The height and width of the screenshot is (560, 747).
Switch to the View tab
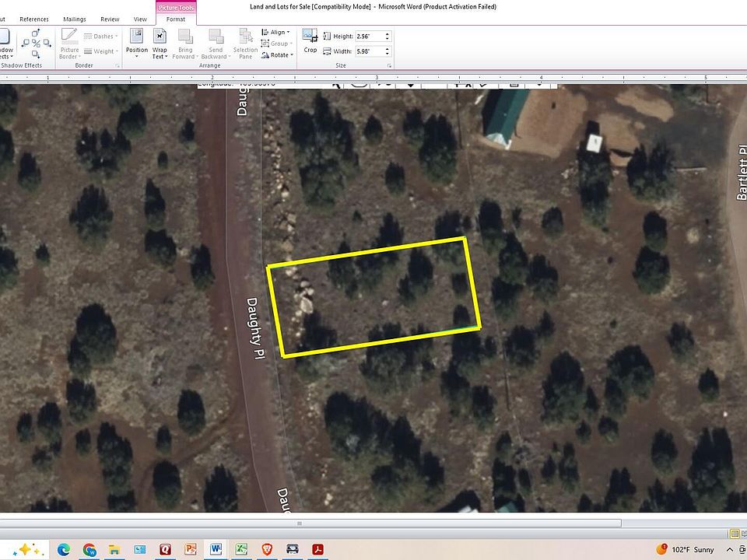coord(140,19)
